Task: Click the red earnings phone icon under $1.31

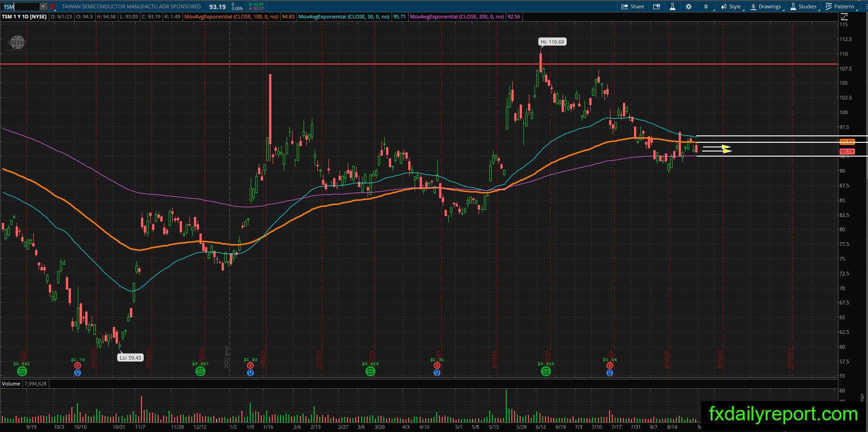Action: (437, 366)
